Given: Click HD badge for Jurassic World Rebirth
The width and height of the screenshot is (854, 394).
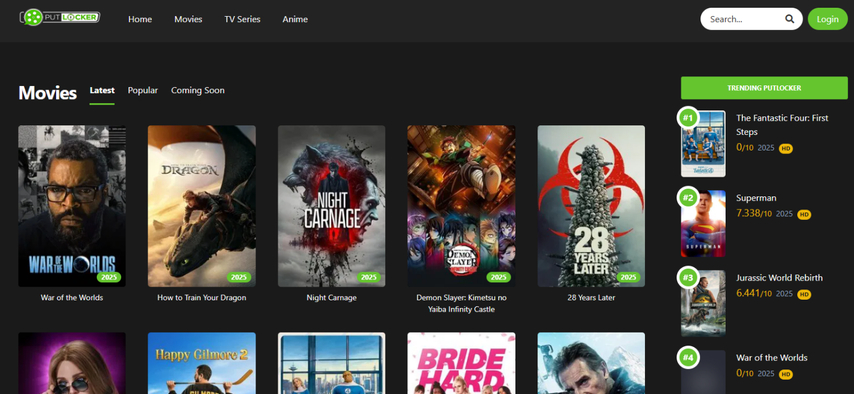Looking at the screenshot, I should click(804, 295).
